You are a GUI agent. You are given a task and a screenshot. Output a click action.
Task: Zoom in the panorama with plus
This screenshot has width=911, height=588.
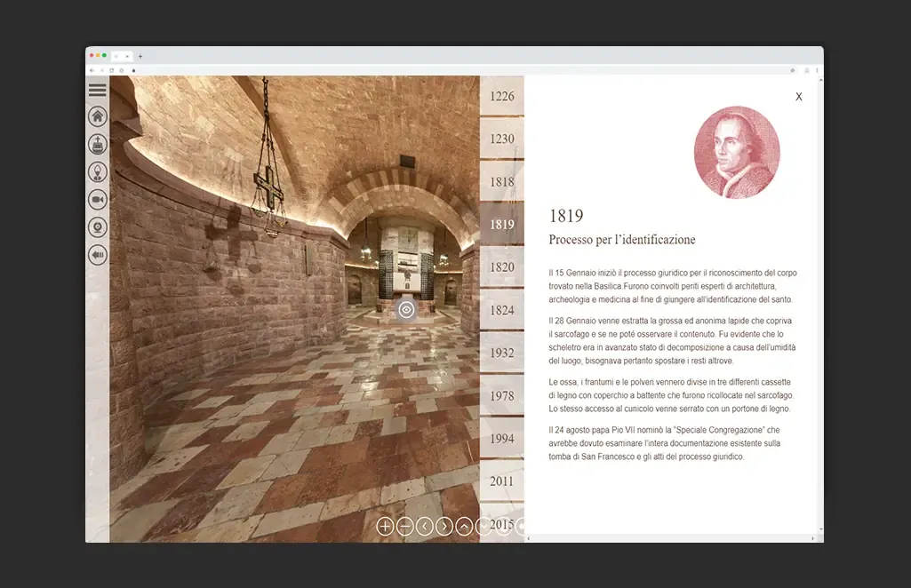[x=385, y=526]
